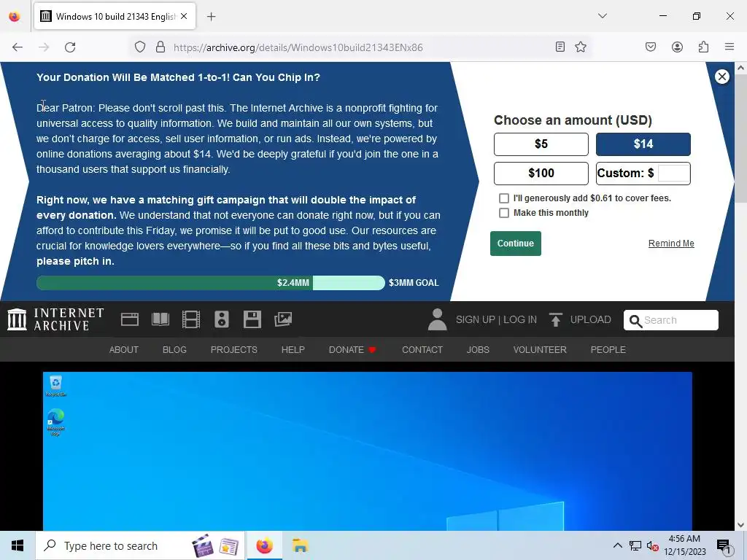Select the $14 donation amount
The image size is (747, 560).
pos(643,144)
